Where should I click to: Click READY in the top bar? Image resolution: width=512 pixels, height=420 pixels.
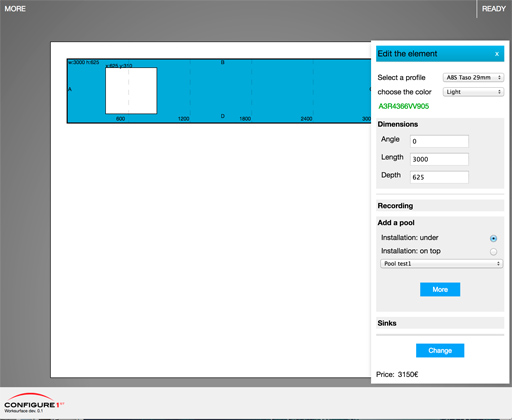[494, 9]
